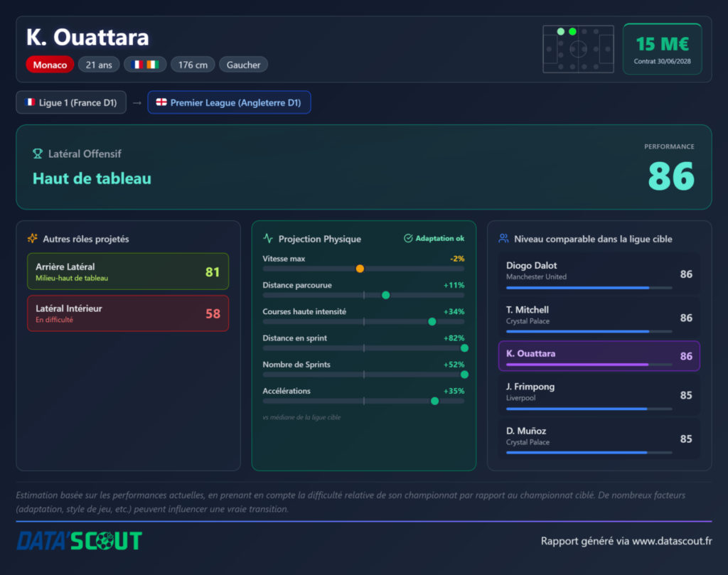Screen dimensions: 728x575
Task: Click the trophy icon beside Latéral Offensif
Action: (38, 154)
